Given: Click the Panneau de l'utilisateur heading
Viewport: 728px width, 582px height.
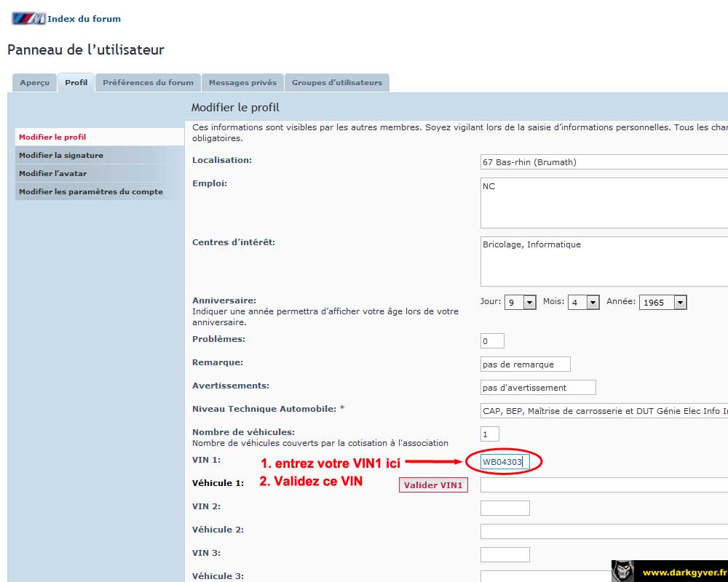Looking at the screenshot, I should (x=86, y=49).
